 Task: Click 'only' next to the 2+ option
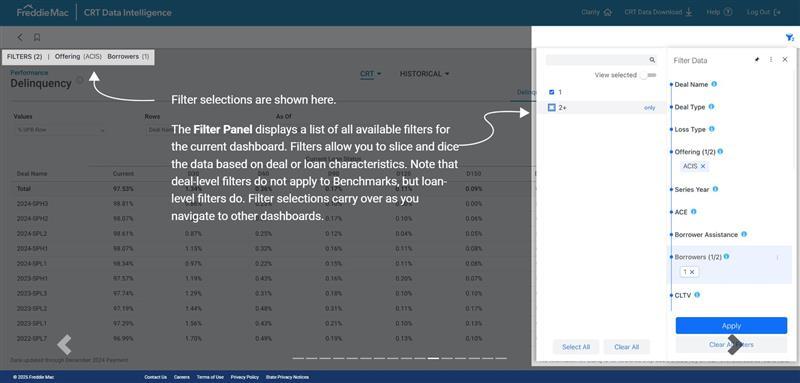point(649,108)
